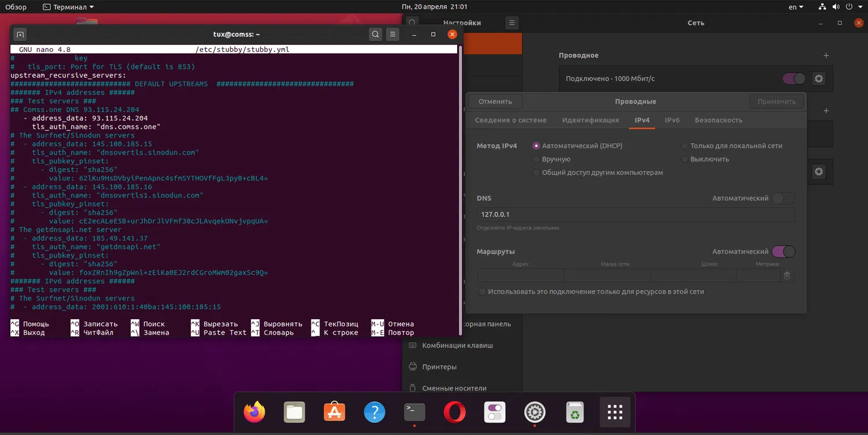Click the DNS address input field
868x435 pixels.
click(635, 215)
